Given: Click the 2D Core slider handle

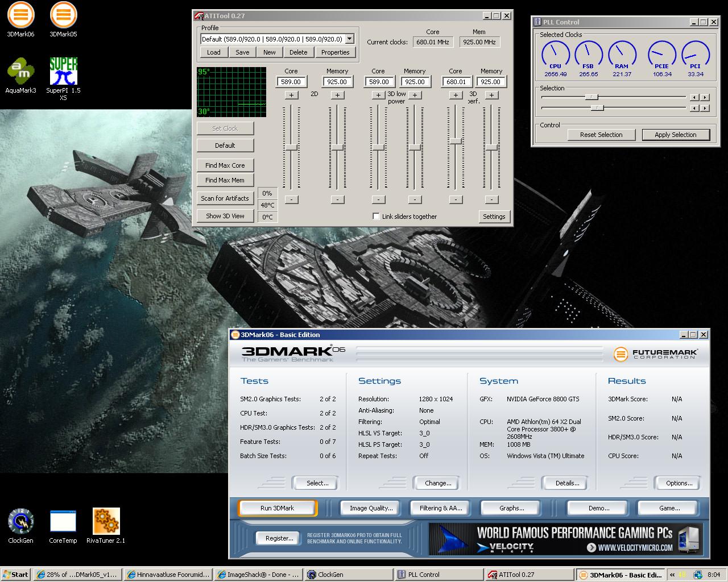Looking at the screenshot, I should (291, 147).
